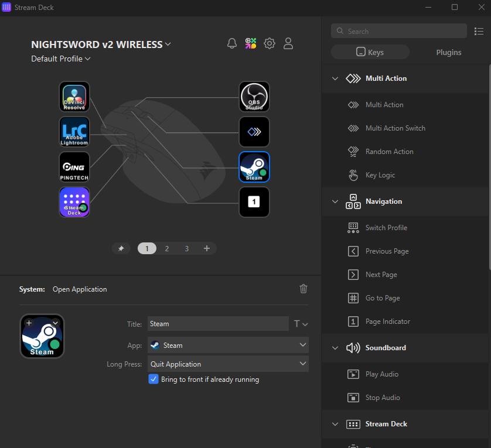Collapse the Soundboard category
491x448 pixels.
click(x=335, y=348)
